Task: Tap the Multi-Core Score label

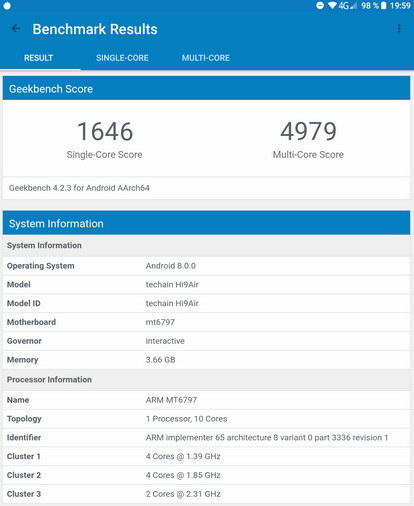Action: tap(308, 155)
